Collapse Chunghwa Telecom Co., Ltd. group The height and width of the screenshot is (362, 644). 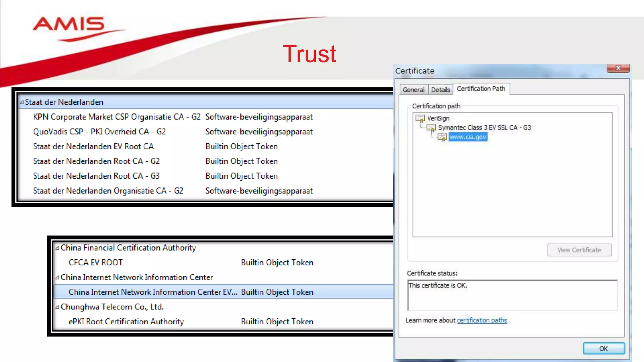(x=57, y=307)
